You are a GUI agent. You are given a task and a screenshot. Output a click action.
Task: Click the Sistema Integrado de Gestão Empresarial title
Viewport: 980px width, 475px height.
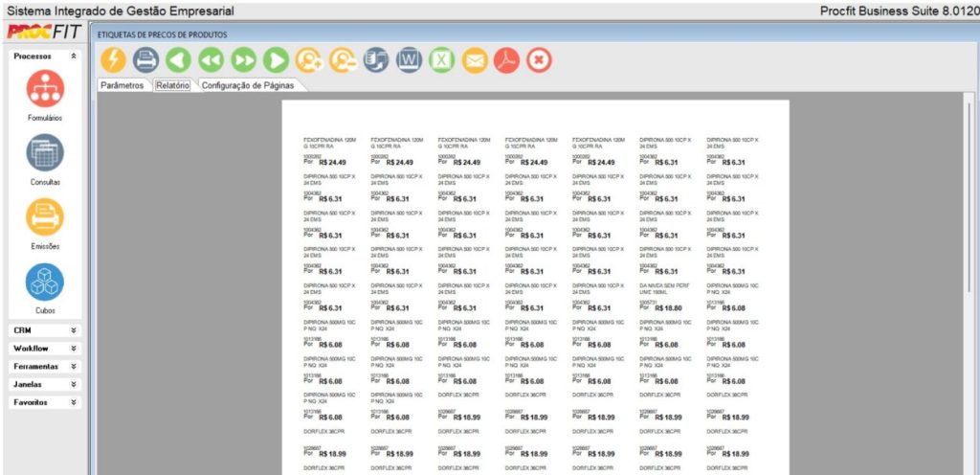coord(121,11)
